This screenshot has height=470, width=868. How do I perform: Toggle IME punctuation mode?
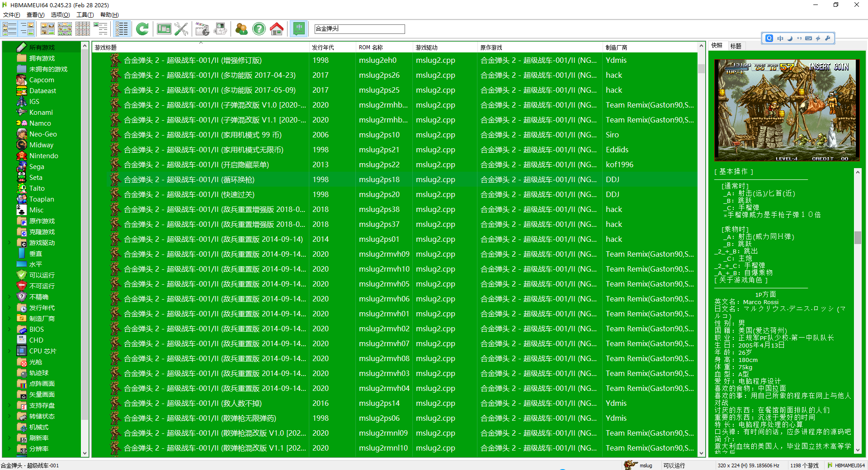tap(799, 38)
